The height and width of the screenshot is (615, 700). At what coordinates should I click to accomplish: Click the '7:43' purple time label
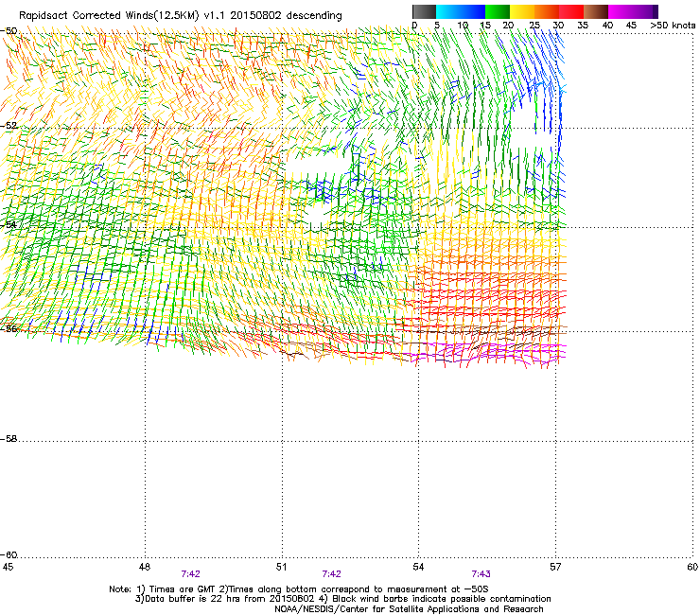[481, 574]
